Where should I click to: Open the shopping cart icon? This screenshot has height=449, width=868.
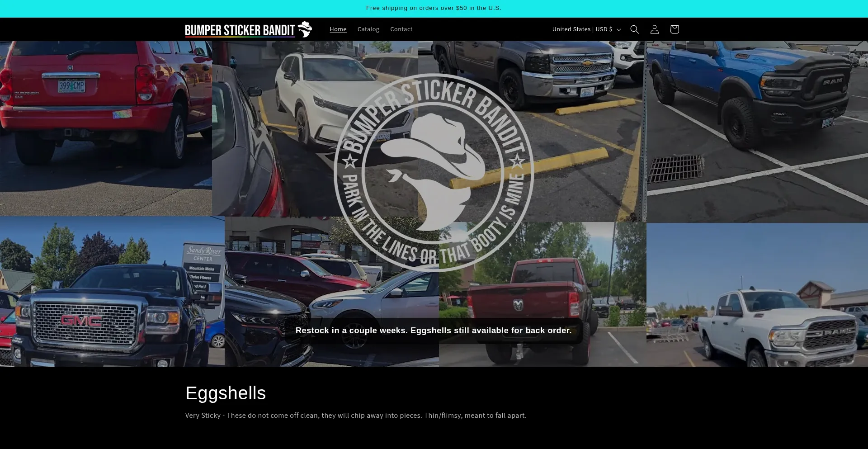(674, 29)
